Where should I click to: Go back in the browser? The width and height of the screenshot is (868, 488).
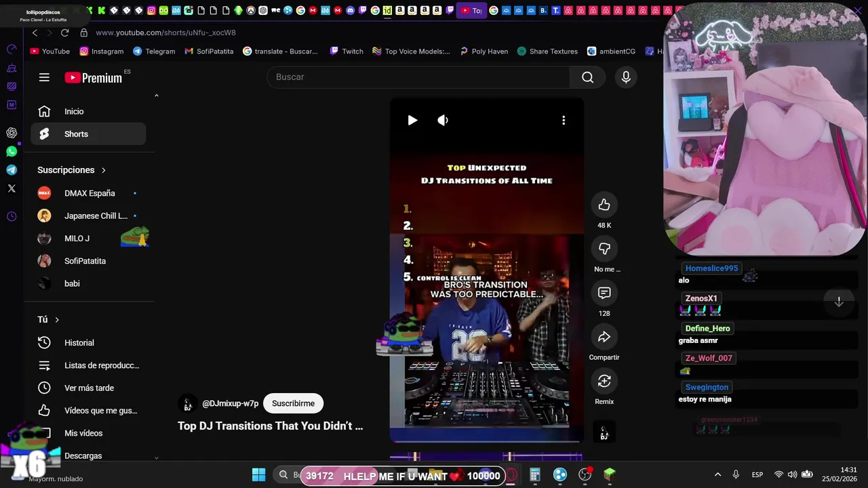35,33
